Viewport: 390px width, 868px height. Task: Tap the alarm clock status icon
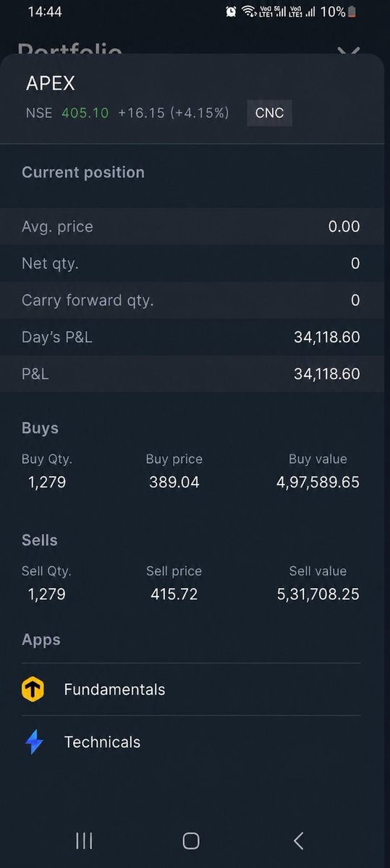(231, 12)
